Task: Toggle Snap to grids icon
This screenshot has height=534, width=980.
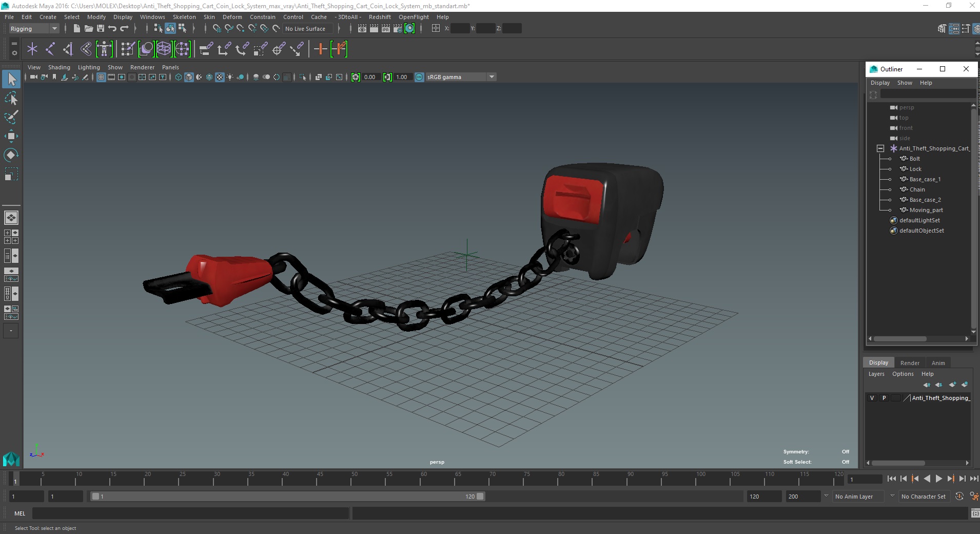Action: tap(217, 29)
